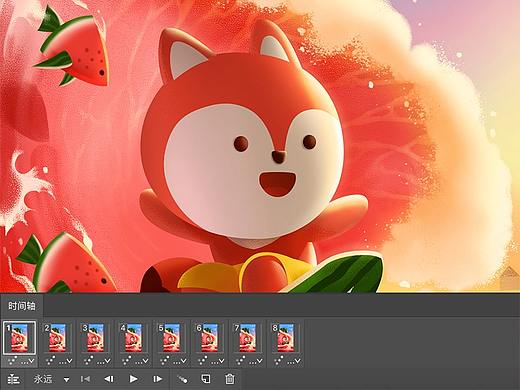520x390 pixels.
Task: Select frame 2 thumbnail
Action: [57, 338]
